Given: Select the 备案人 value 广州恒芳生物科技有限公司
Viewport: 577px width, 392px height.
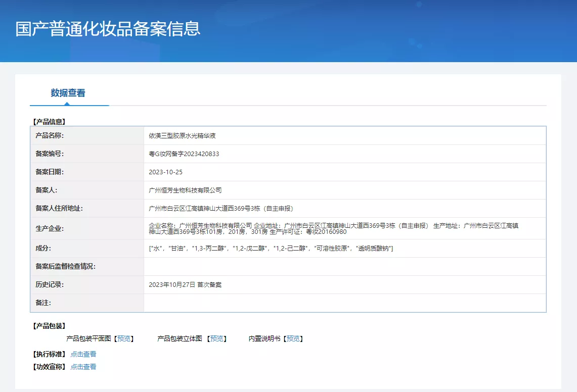Looking at the screenshot, I should (x=185, y=190).
